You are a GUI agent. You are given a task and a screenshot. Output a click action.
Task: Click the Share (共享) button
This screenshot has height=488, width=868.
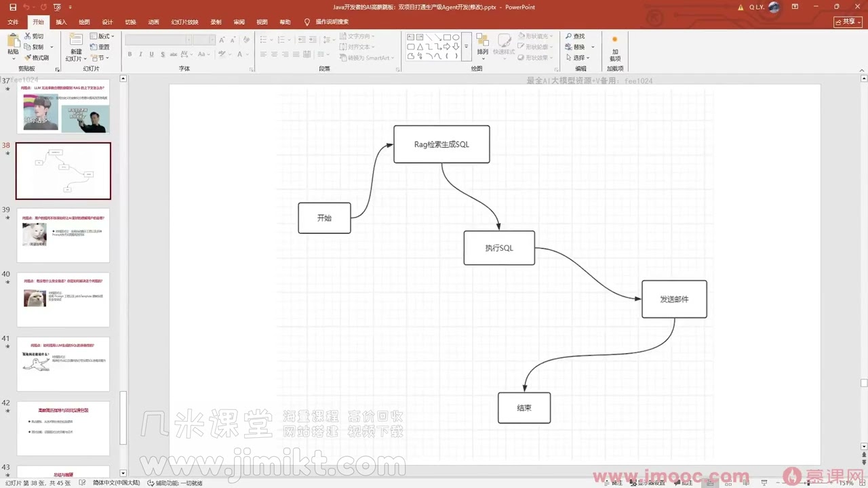tap(848, 22)
